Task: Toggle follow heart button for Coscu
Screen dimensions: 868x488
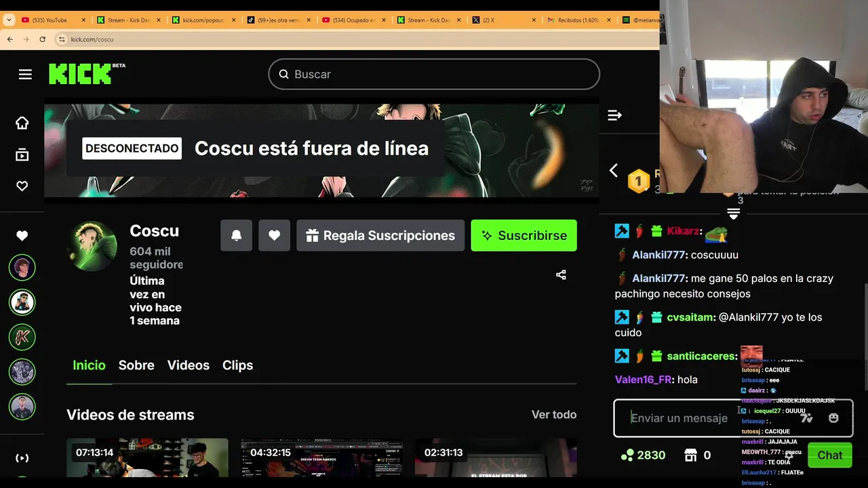Action: coord(274,235)
